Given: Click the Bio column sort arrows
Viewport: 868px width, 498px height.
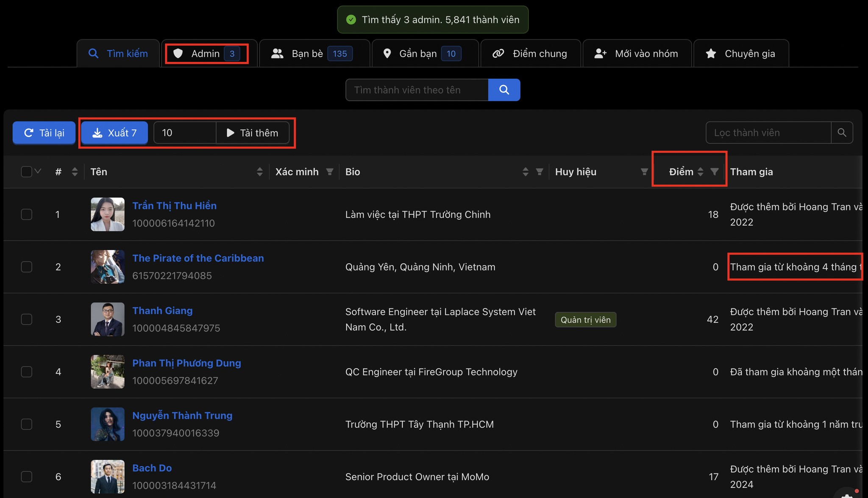Looking at the screenshot, I should (525, 172).
